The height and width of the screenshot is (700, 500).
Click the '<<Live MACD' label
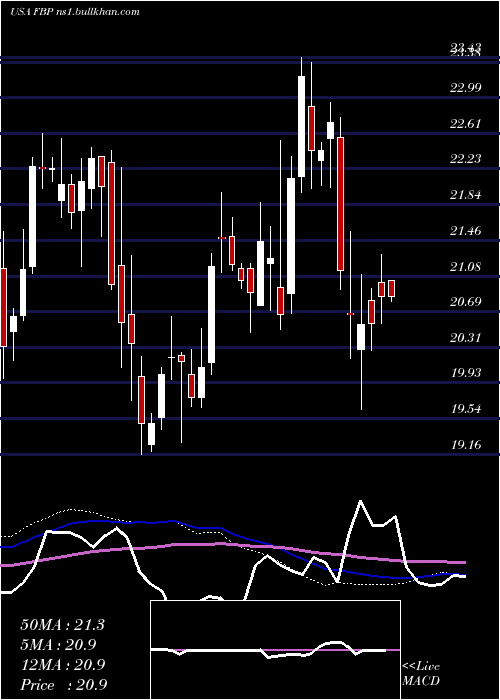pos(421,673)
